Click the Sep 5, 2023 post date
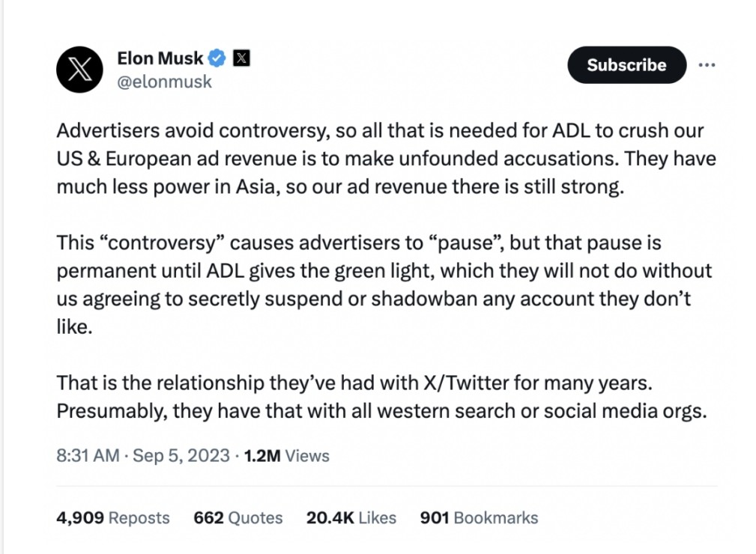Viewport: 756px width, 554px height. click(181, 455)
